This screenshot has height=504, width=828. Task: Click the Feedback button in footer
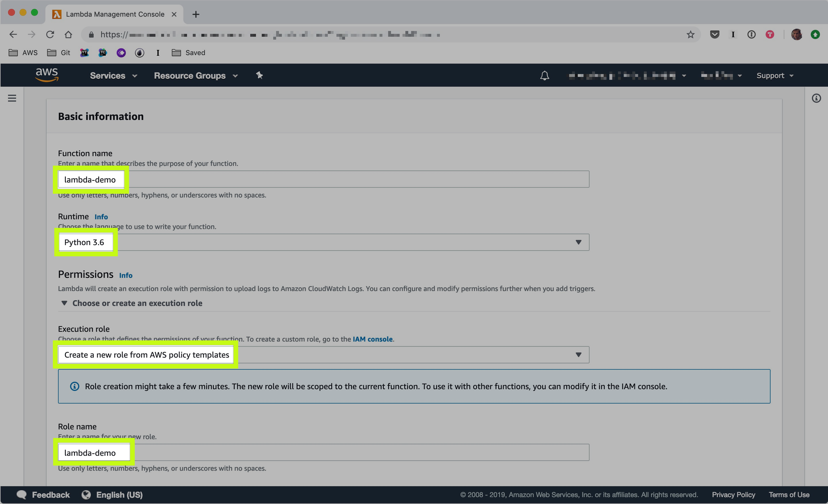43,495
